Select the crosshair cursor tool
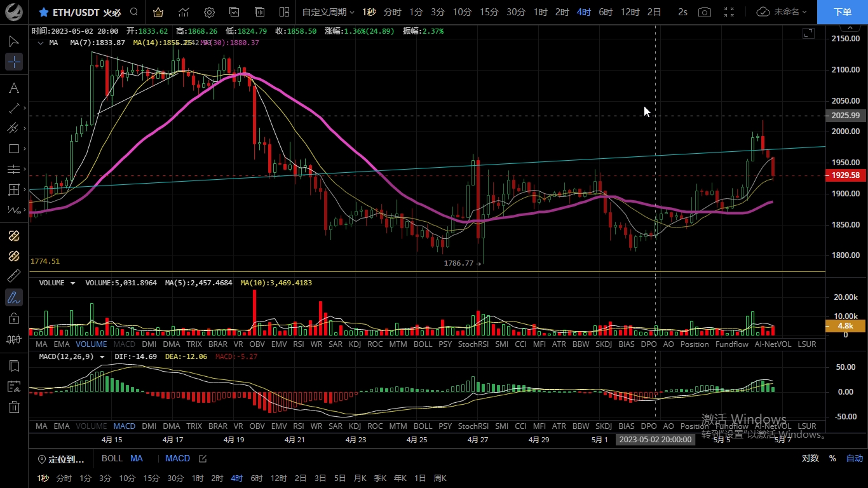The width and height of the screenshot is (868, 488). click(14, 62)
